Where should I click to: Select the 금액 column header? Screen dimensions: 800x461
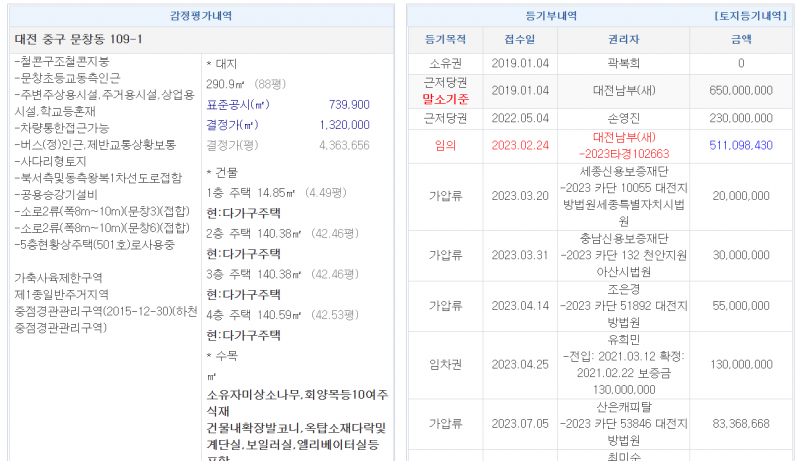tap(740, 40)
